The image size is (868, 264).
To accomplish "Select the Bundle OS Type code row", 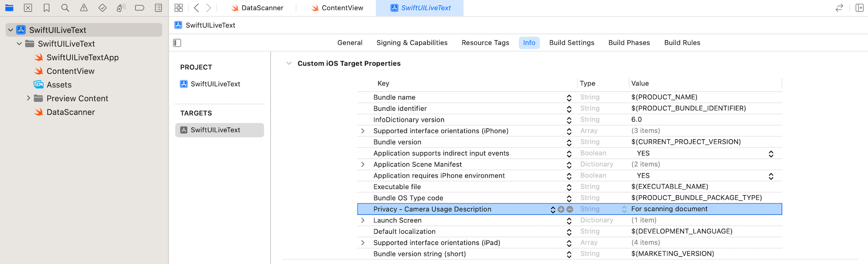I will pos(570,198).
